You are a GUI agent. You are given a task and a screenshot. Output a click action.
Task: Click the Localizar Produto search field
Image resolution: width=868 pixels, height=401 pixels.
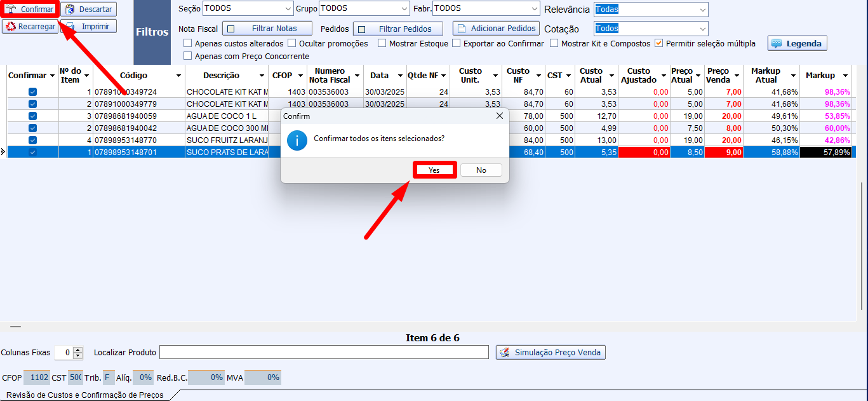324,352
